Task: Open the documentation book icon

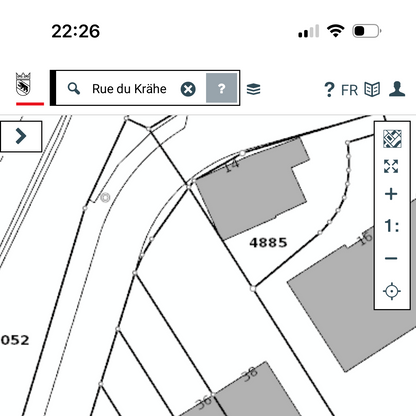Action: [372, 89]
